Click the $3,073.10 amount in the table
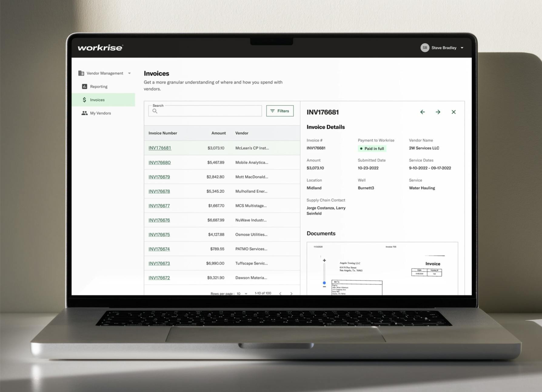This screenshot has height=392, width=542. [x=216, y=148]
